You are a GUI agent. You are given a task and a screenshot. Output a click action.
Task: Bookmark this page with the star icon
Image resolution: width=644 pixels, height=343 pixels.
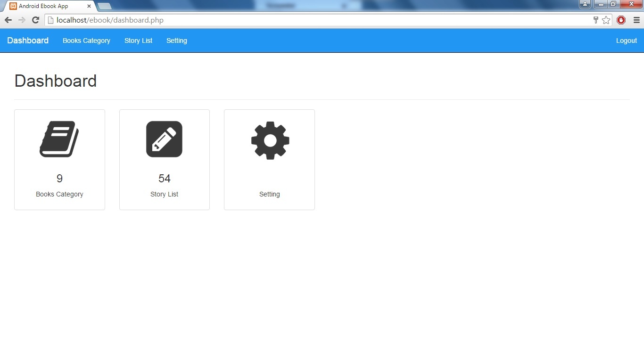pyautogui.click(x=606, y=20)
